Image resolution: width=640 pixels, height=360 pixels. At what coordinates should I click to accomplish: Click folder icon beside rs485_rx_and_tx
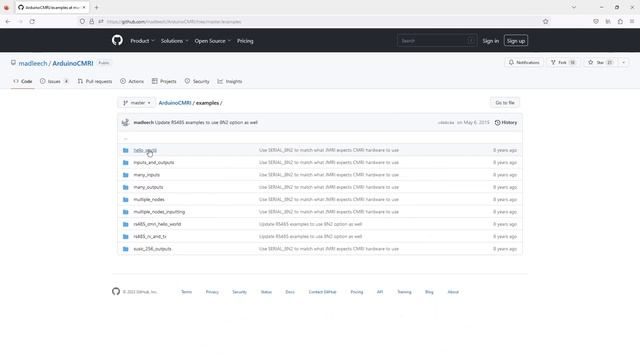[x=126, y=236]
